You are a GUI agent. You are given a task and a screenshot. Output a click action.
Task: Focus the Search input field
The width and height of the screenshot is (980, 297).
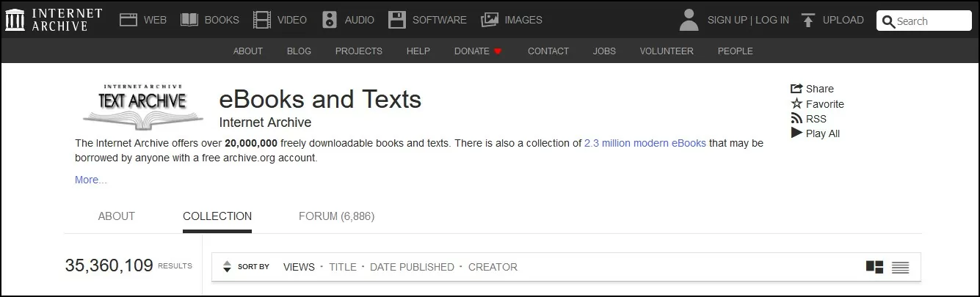coord(924,21)
